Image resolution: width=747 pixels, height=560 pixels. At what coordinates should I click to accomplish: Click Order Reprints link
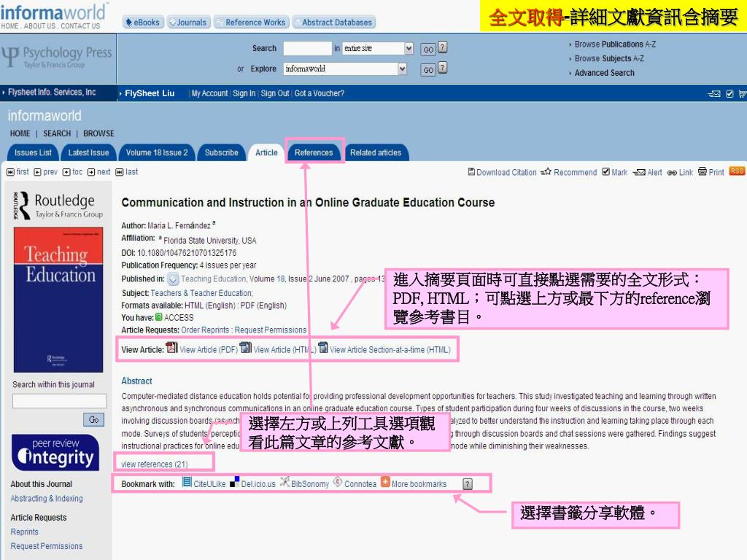coord(206,330)
